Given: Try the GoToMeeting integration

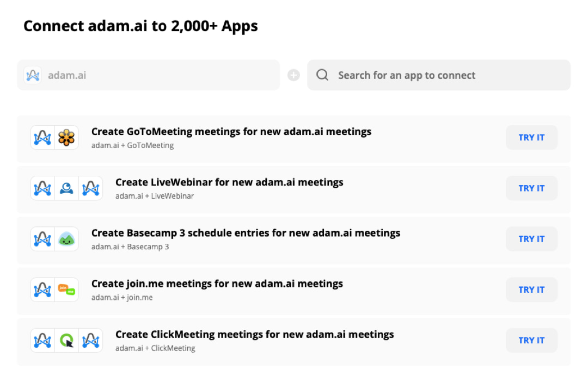Looking at the screenshot, I should pos(531,138).
